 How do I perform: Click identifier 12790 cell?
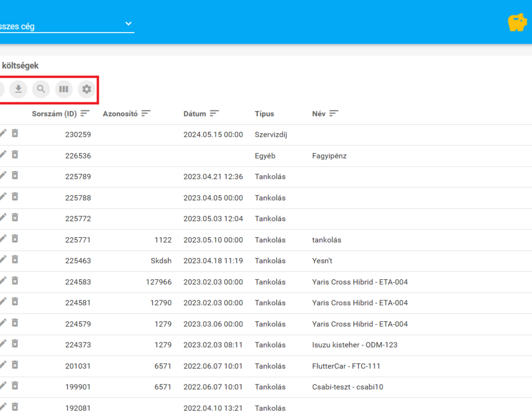(x=161, y=303)
